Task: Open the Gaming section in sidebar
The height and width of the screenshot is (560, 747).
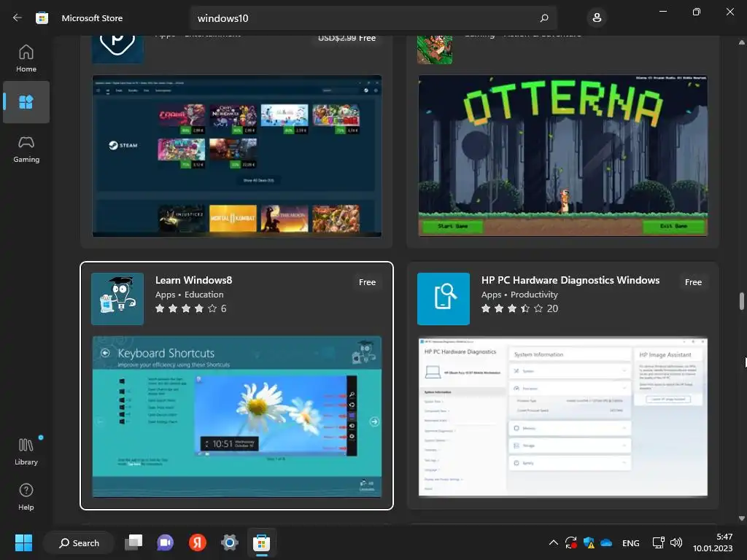Action: point(26,149)
